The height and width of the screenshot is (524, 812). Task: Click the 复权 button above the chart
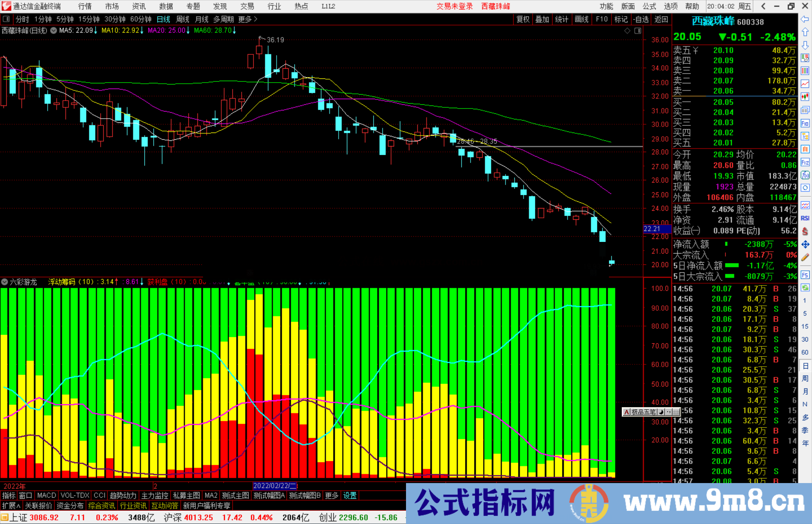pyautogui.click(x=523, y=19)
